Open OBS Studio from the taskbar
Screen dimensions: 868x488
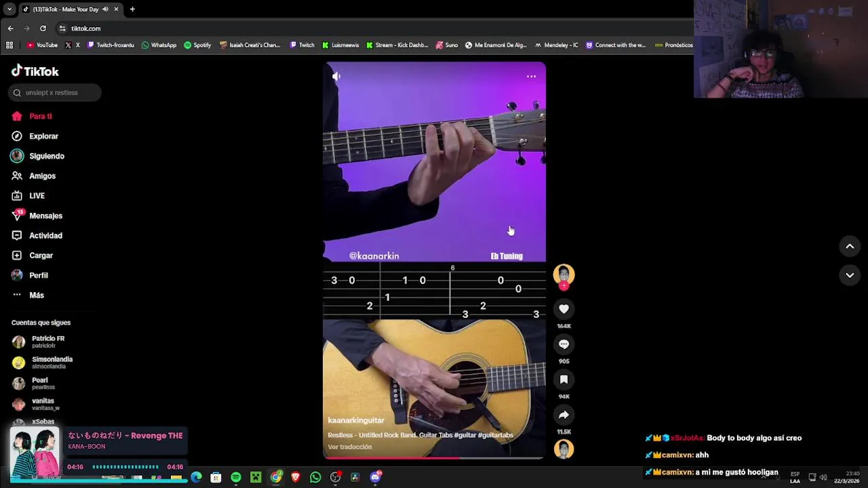(335, 477)
